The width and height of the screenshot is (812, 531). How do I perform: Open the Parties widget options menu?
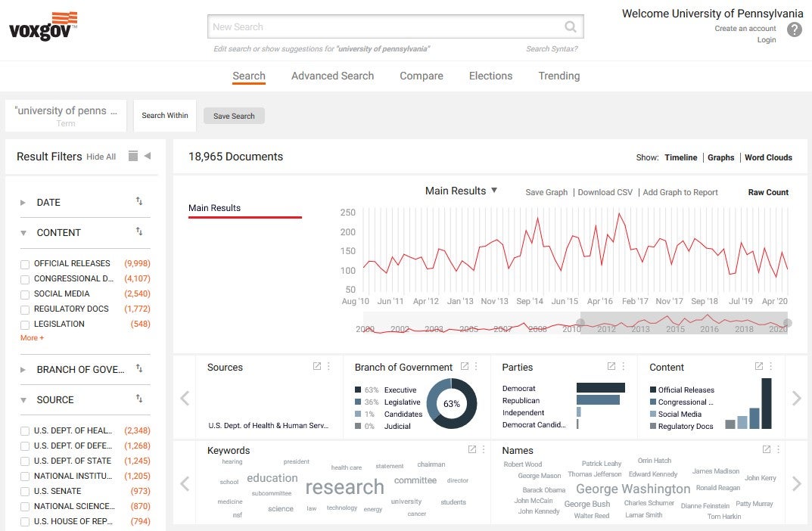(x=624, y=366)
